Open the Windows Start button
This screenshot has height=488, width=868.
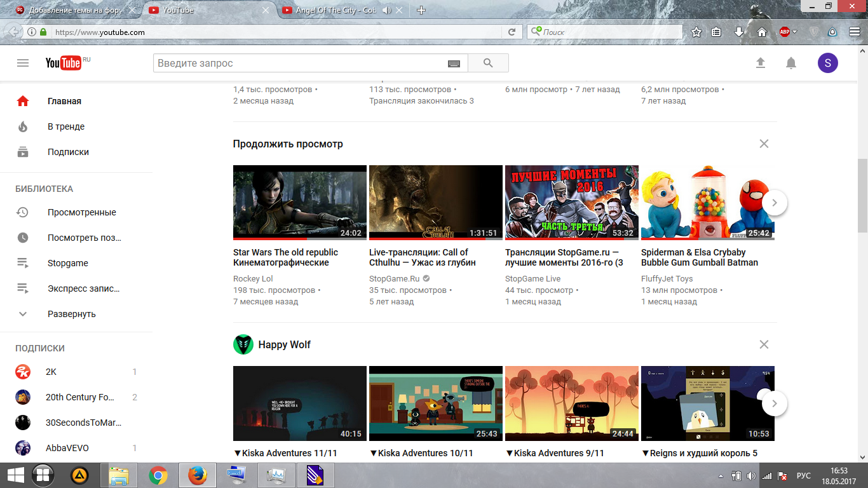coord(14,475)
